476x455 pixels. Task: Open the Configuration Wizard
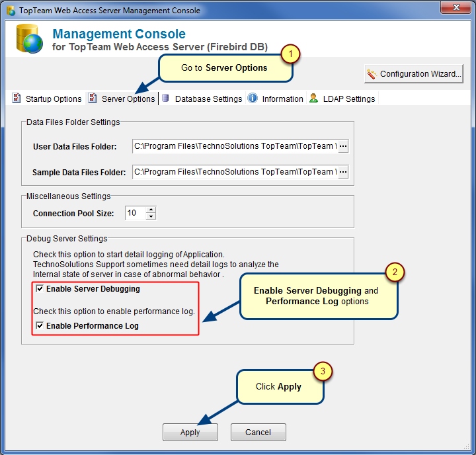coord(413,74)
